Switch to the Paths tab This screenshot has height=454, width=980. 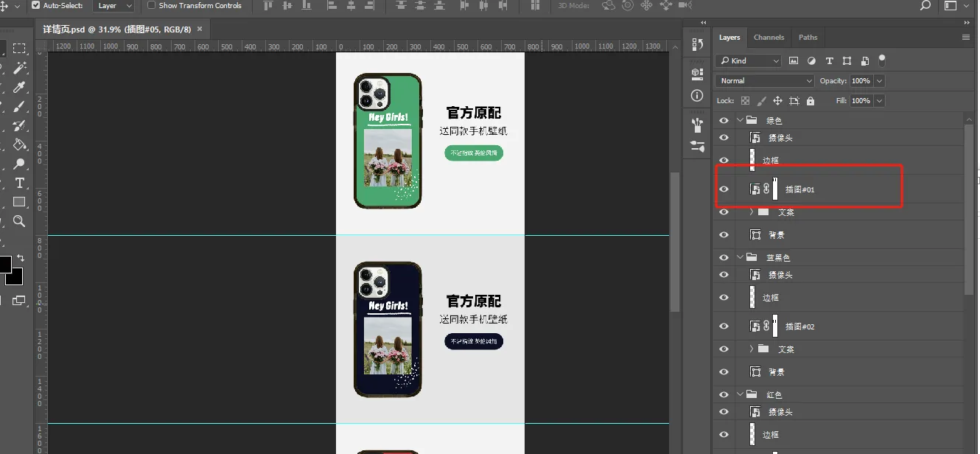click(808, 38)
